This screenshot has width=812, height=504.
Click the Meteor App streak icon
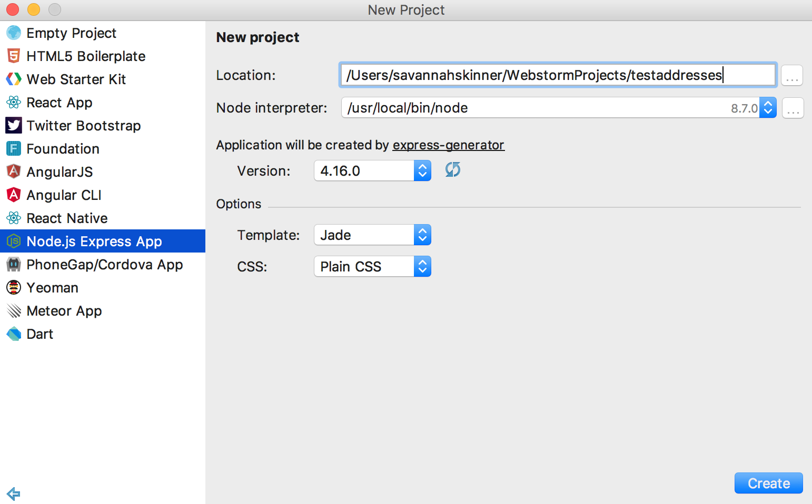pos(14,311)
